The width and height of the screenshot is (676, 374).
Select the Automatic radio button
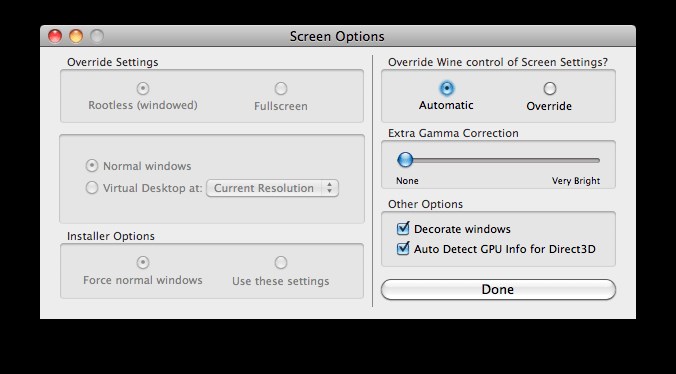(x=447, y=88)
